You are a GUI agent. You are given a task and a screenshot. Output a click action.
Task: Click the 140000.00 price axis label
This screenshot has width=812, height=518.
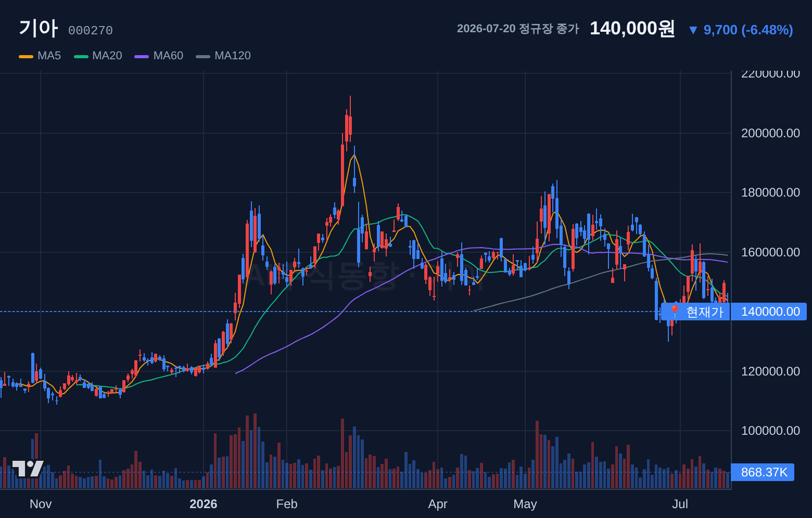coord(769,312)
